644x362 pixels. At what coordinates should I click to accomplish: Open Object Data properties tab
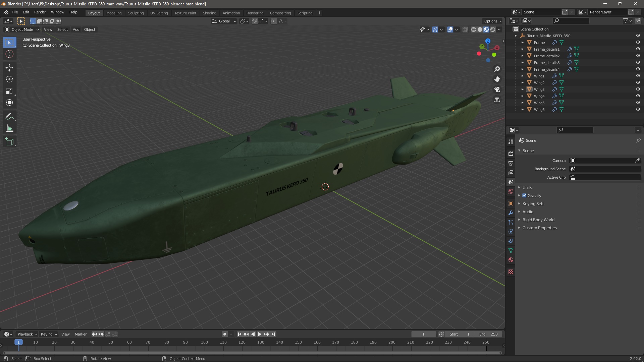point(511,250)
